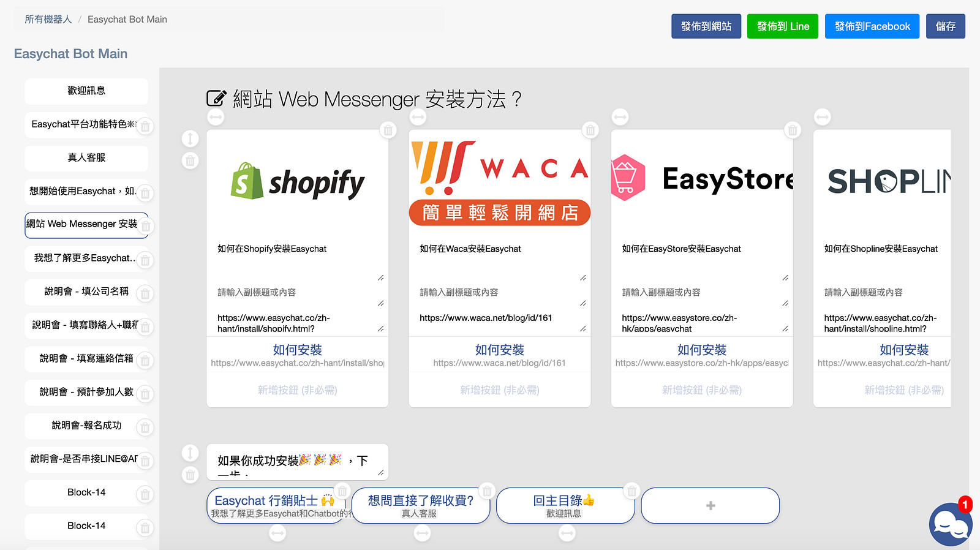This screenshot has width=980, height=550.
Task: Delete the EasyStore card with trash icon
Action: pyautogui.click(x=793, y=130)
